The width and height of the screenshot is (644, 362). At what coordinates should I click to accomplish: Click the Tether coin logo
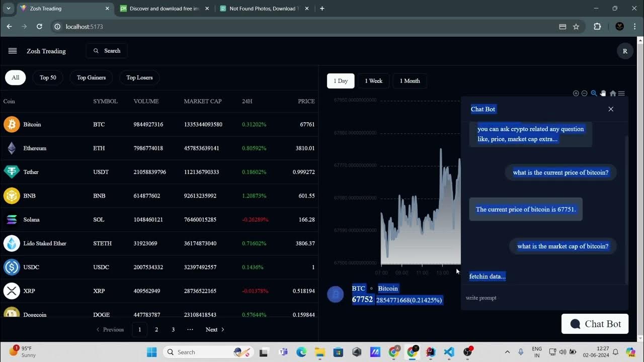click(x=12, y=172)
